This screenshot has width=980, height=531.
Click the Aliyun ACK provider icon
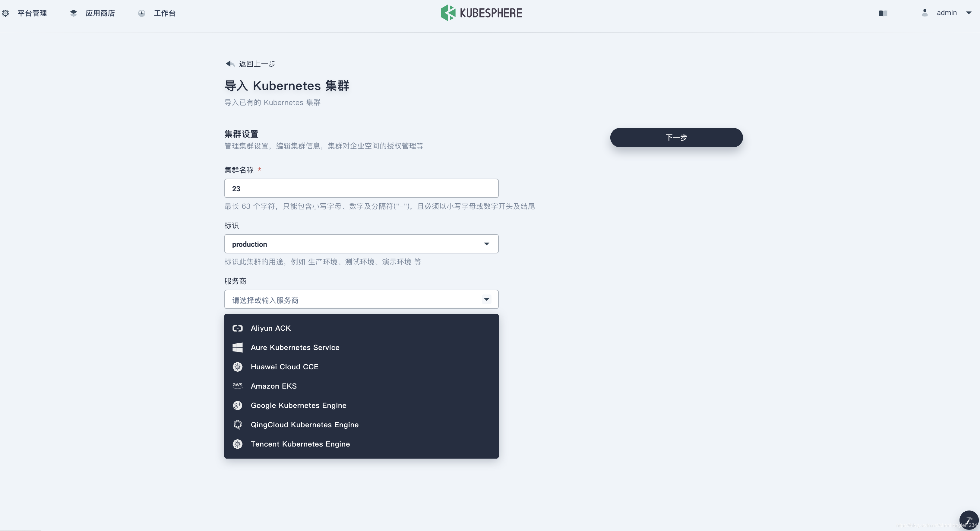(237, 328)
